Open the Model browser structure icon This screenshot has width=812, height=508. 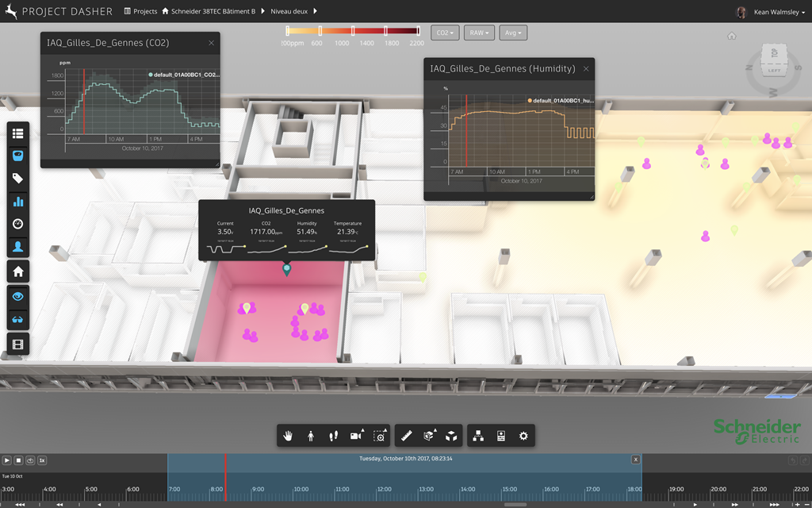[478, 436]
